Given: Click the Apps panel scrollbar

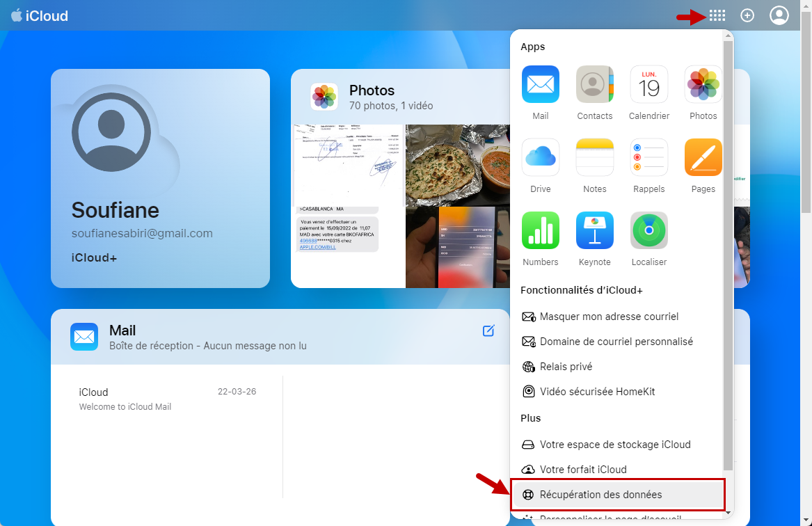Looking at the screenshot, I should click(728, 255).
